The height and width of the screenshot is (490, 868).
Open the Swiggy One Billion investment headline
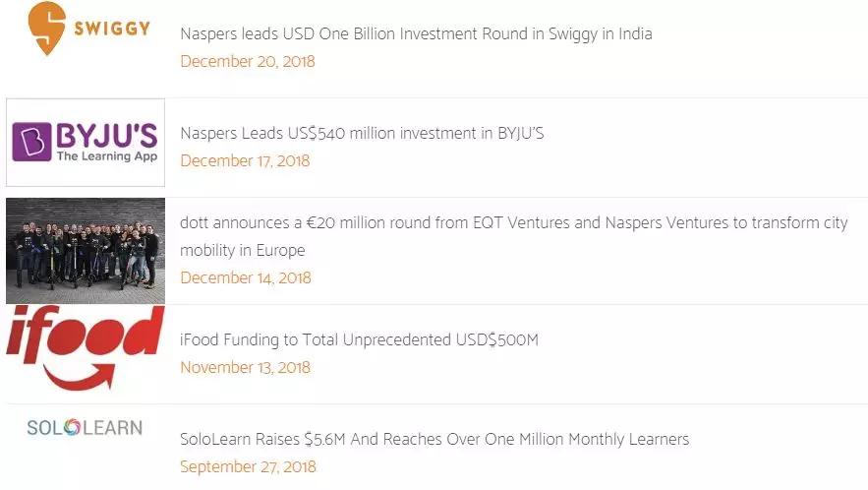point(416,33)
